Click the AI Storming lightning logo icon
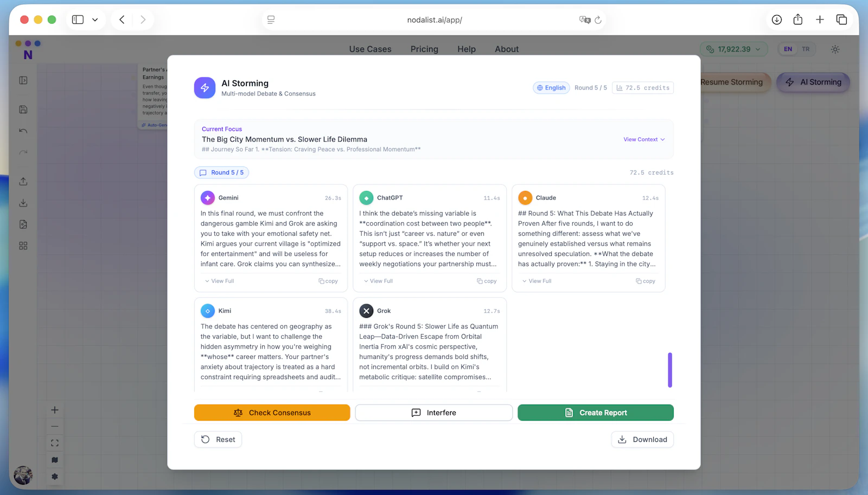The height and width of the screenshot is (495, 868). [205, 87]
